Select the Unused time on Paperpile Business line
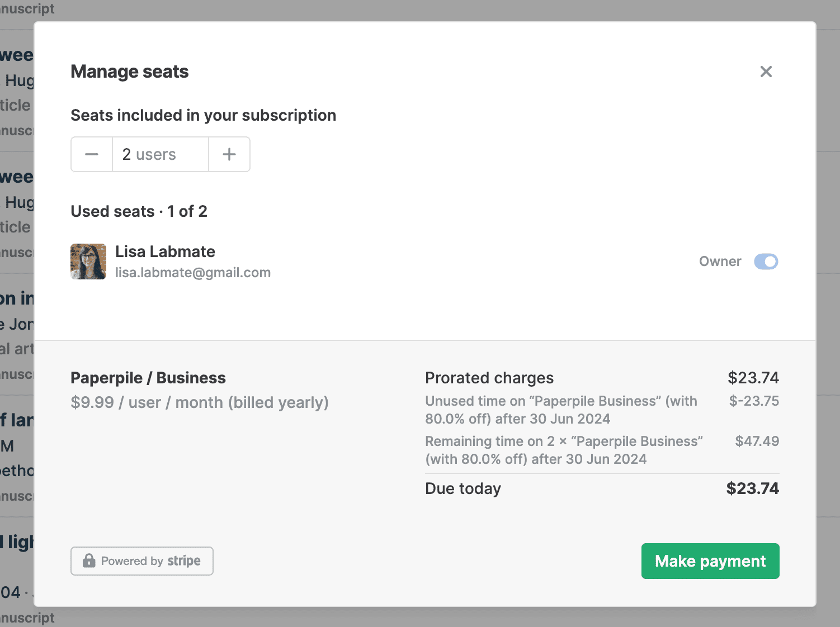Screen dimensions: 840x627 click(561, 410)
